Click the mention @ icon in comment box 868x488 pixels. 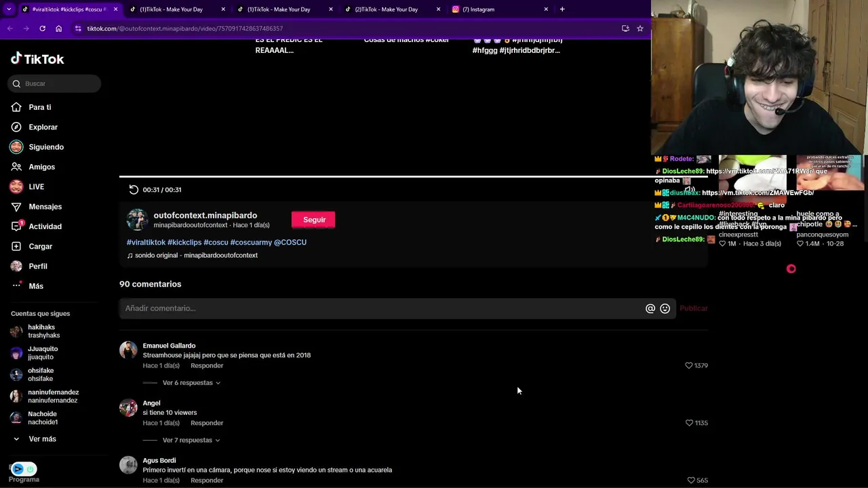point(650,308)
